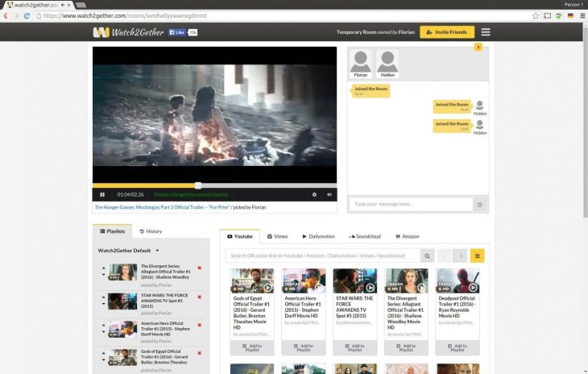The width and height of the screenshot is (588, 374).
Task: Open American Hero search result thumbnail
Action: click(304, 281)
